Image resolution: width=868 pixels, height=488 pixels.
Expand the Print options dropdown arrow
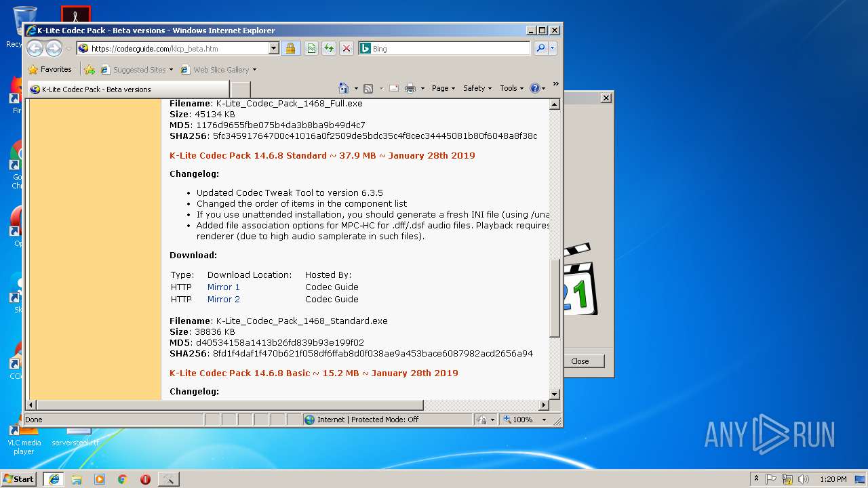(x=422, y=88)
